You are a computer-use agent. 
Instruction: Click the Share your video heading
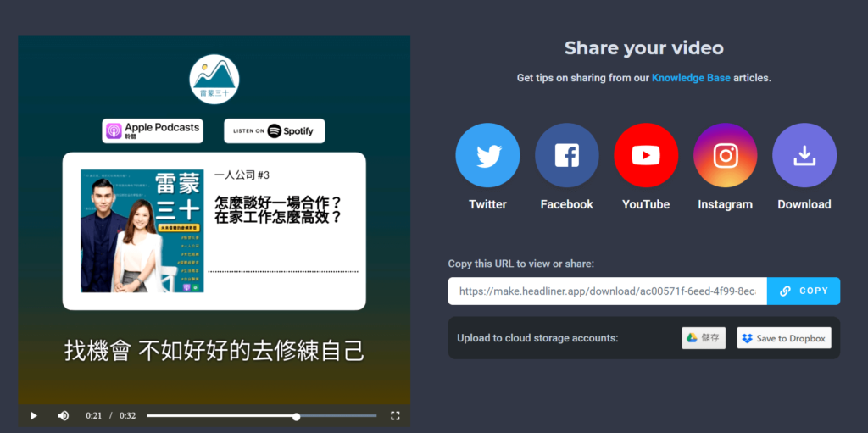(x=644, y=48)
